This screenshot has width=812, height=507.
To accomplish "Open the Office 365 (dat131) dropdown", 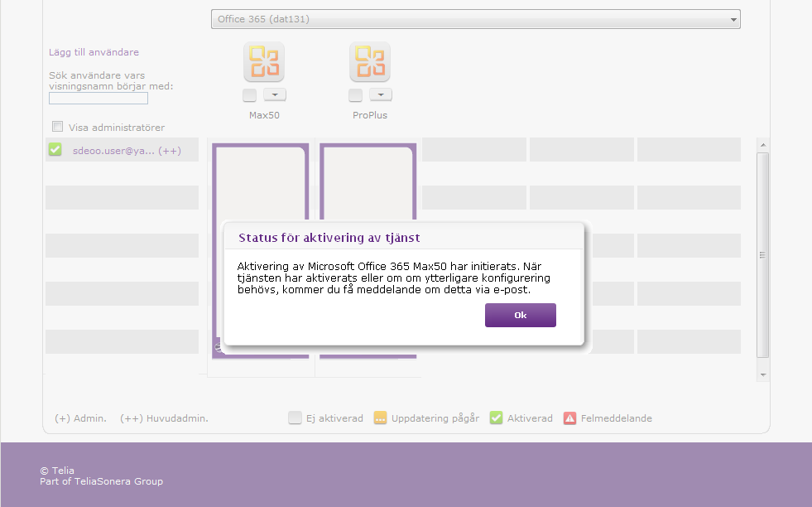I will pos(475,19).
